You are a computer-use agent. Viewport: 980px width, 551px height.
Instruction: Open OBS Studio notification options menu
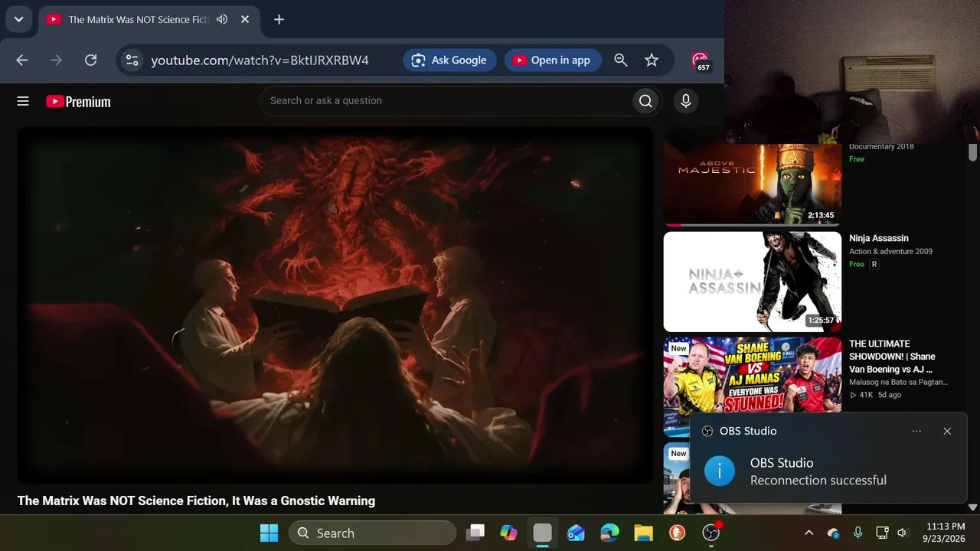pos(916,431)
